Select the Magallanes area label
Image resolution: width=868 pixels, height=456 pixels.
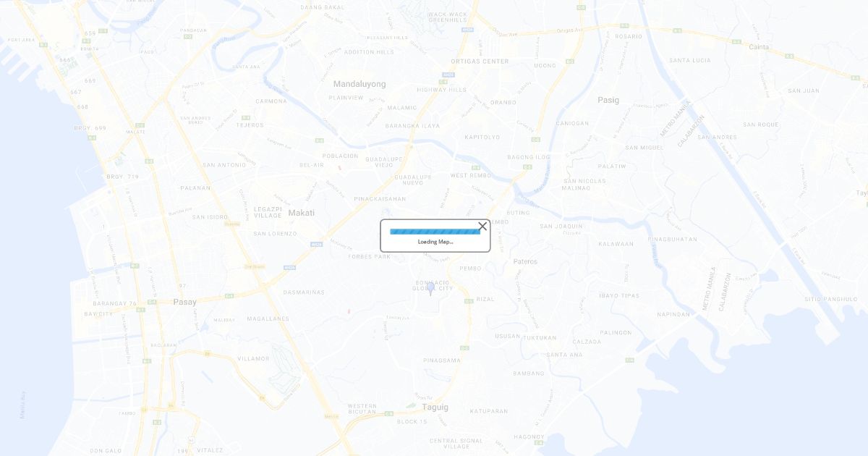click(268, 318)
